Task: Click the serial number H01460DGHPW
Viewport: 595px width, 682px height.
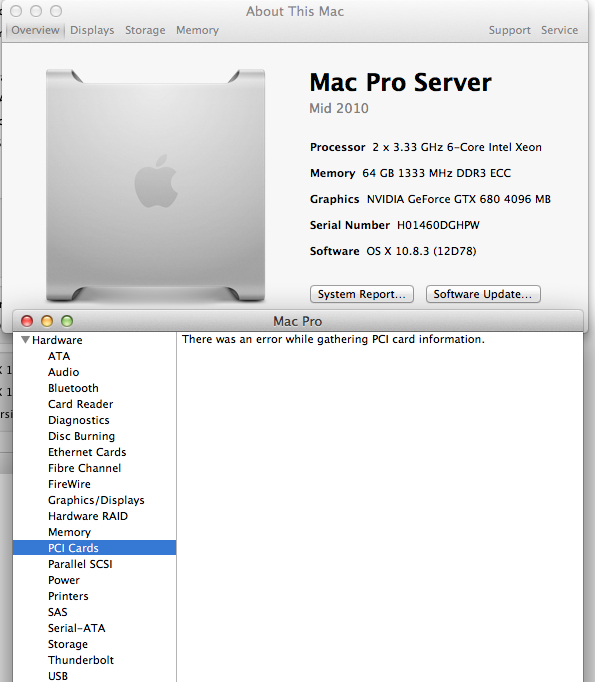Action: pos(438,225)
